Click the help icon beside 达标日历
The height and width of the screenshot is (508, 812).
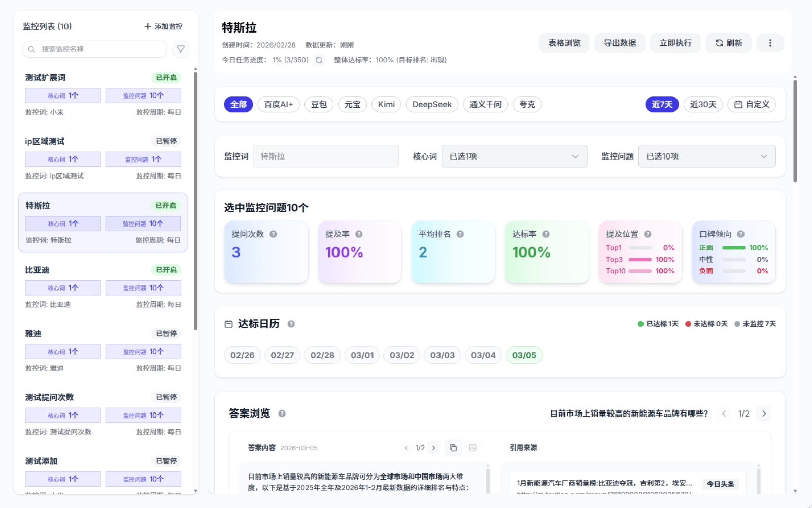click(291, 323)
